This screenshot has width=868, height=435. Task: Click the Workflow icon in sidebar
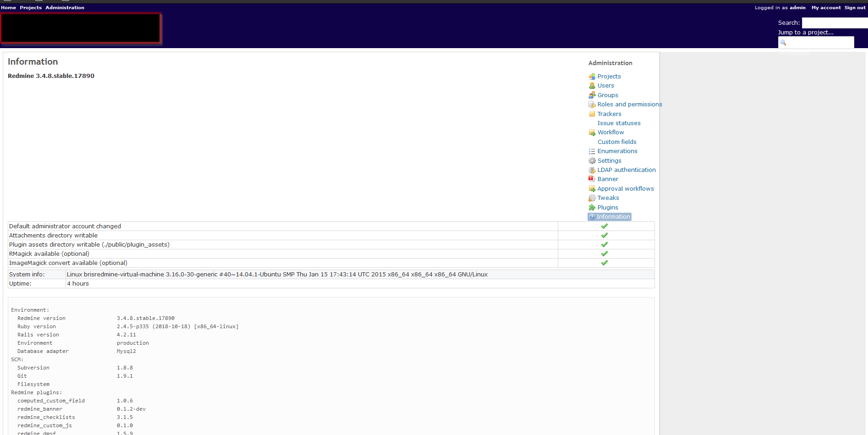[592, 132]
